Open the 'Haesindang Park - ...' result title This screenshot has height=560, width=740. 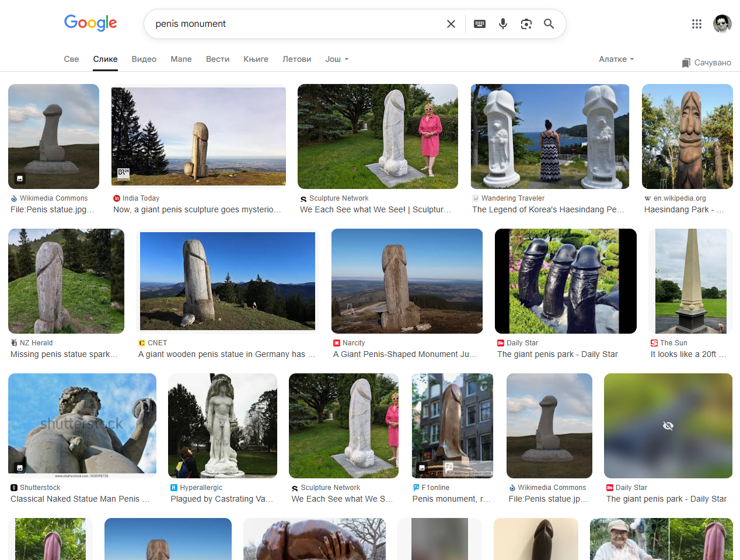click(684, 209)
